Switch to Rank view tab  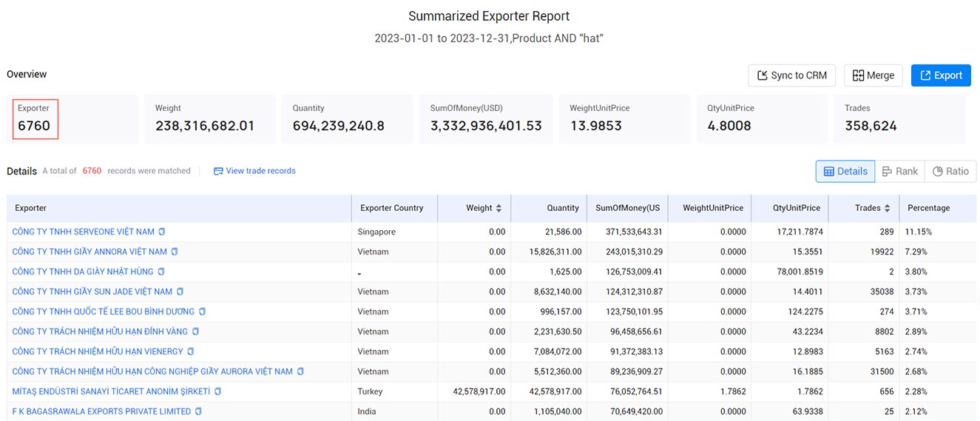pyautogui.click(x=899, y=171)
